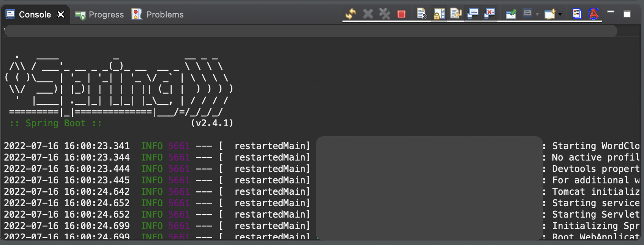Click the single gray X Remove Launch icon
Image resolution: width=644 pixels, height=245 pixels.
click(x=368, y=14)
